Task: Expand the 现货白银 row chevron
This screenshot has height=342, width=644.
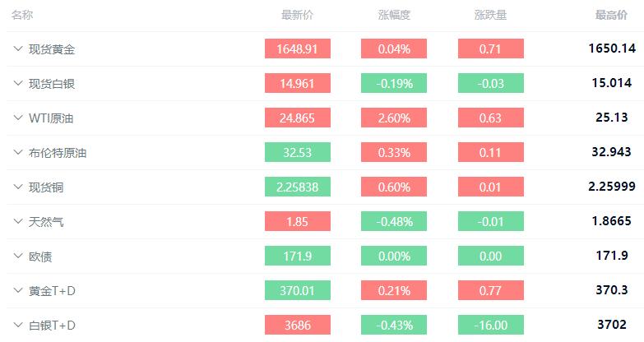Action: coord(17,83)
